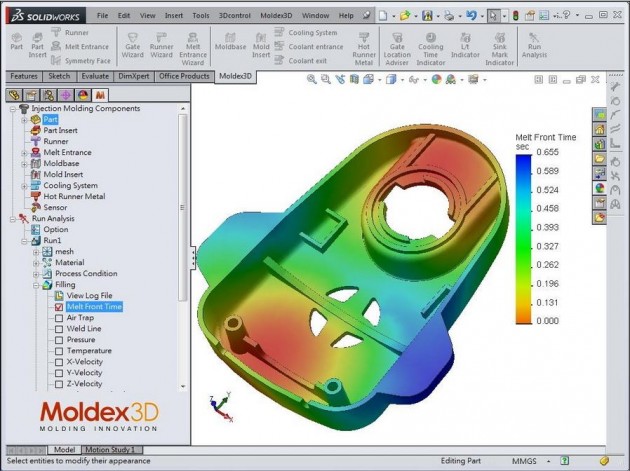Switch to the Office Products tab

[184, 76]
